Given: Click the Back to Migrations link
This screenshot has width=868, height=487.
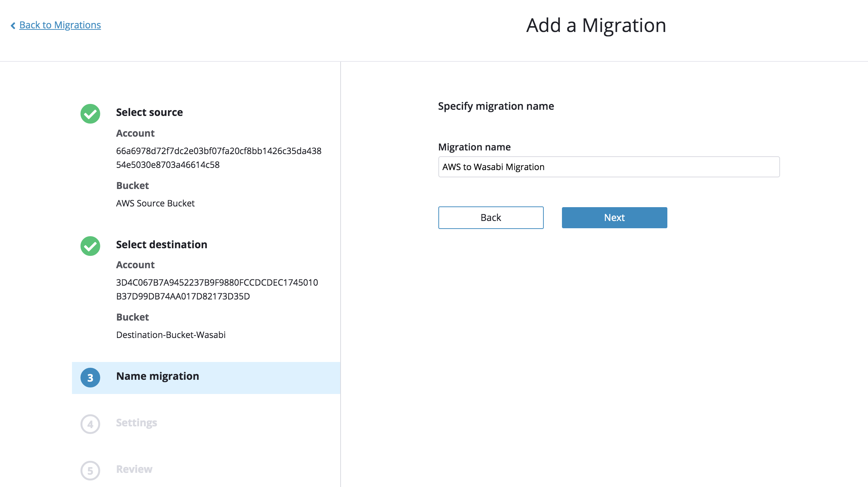Looking at the screenshot, I should click(x=60, y=25).
